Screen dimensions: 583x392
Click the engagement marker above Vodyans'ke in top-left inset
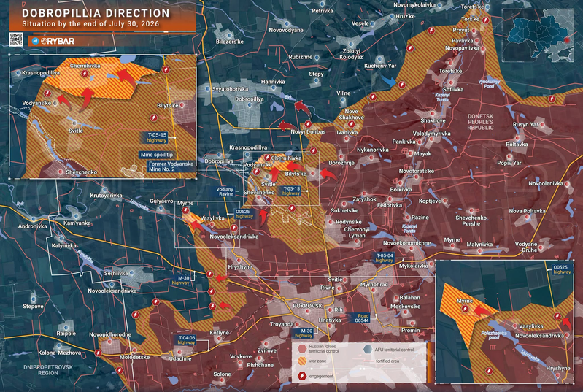pos(47,93)
